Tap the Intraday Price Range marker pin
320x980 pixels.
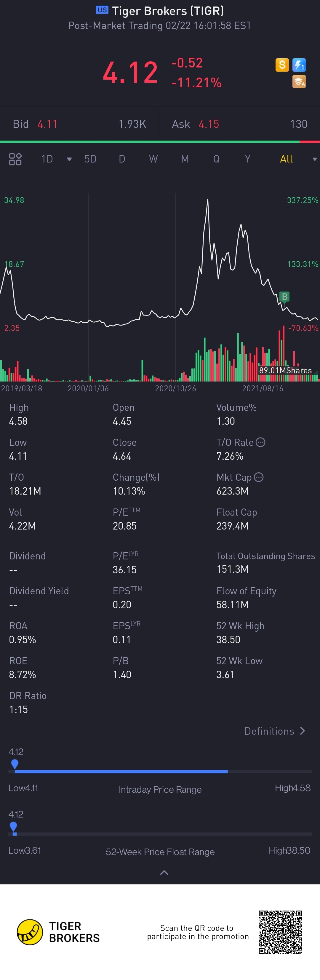pos(15,764)
